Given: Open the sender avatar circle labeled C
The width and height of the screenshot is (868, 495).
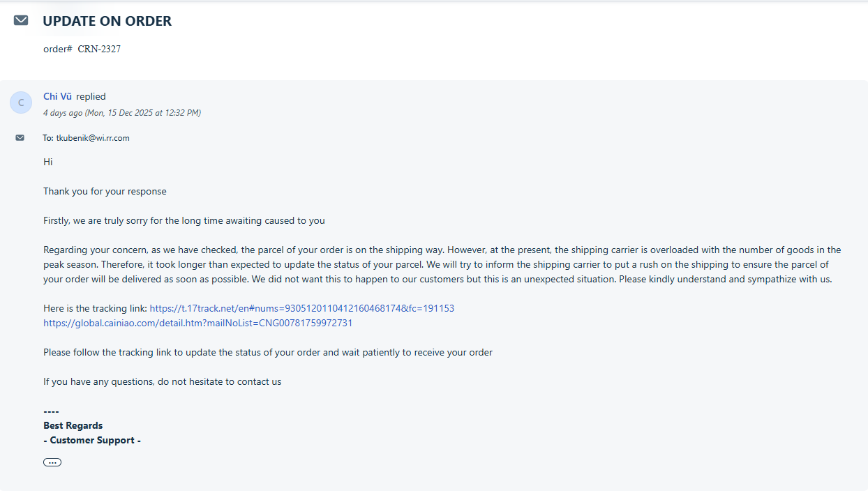Looking at the screenshot, I should click(21, 102).
